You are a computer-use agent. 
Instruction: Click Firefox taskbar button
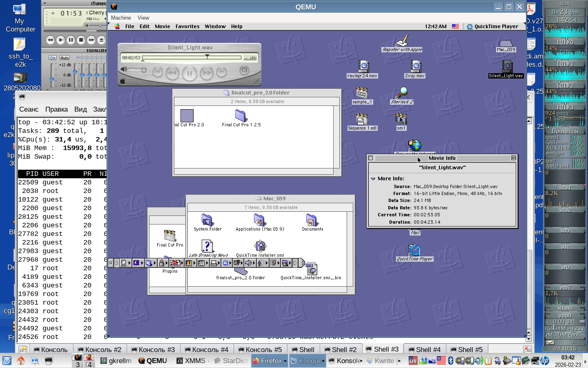[269, 361]
